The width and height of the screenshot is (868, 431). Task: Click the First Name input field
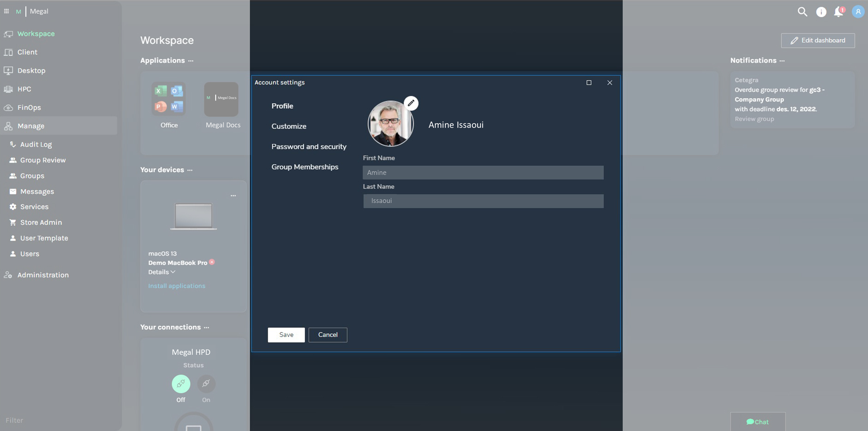(483, 173)
